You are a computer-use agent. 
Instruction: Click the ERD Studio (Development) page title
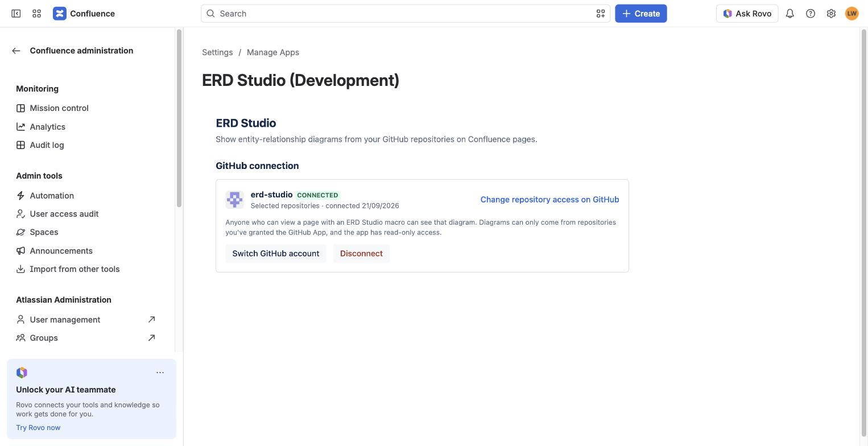[300, 80]
